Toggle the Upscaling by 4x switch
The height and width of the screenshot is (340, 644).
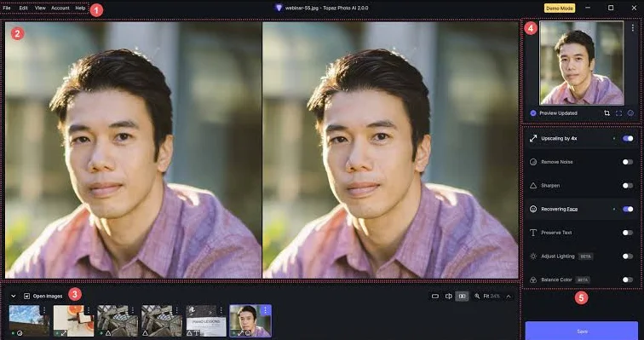[x=628, y=138]
